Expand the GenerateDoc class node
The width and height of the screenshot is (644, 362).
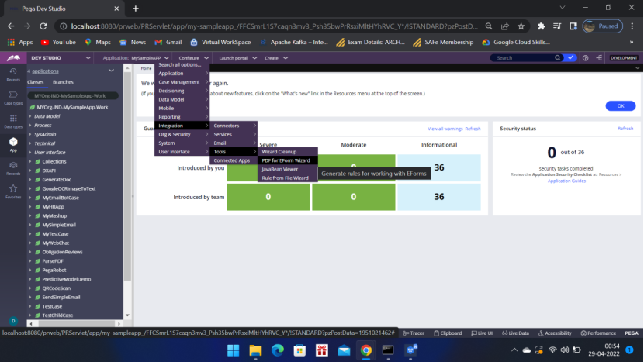30,179
